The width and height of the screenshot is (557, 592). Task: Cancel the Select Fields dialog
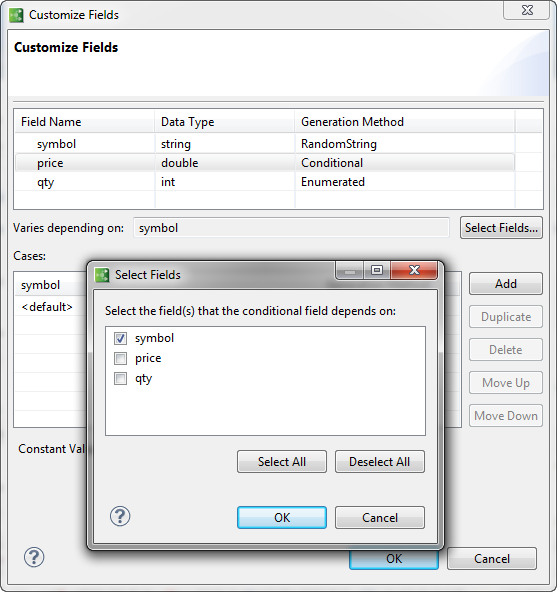380,517
